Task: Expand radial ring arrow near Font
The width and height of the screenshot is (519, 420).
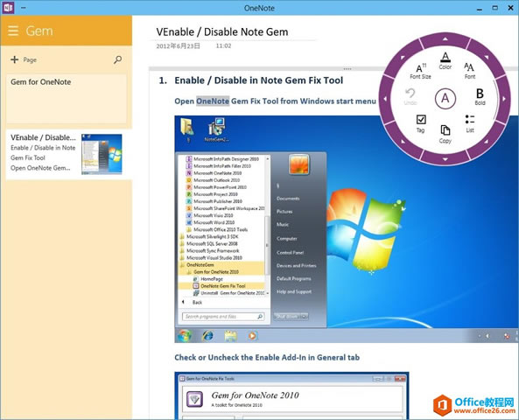Action: [x=487, y=57]
